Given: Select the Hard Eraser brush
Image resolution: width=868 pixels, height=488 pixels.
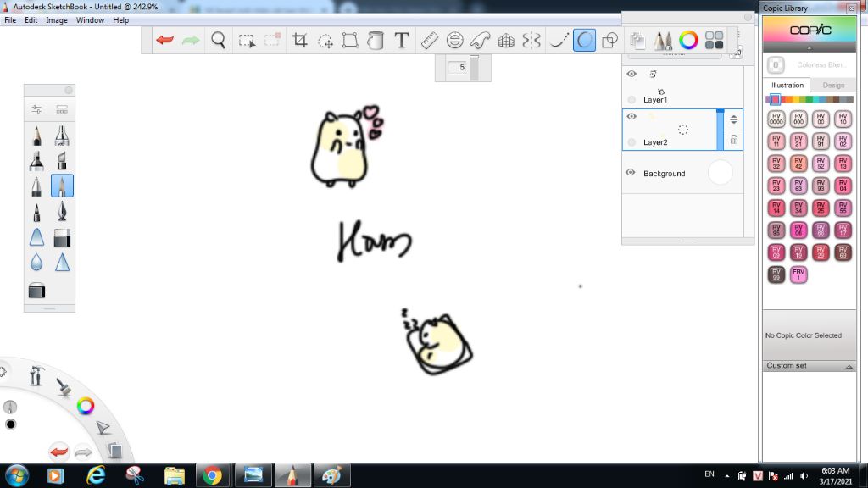Looking at the screenshot, I should (x=62, y=238).
